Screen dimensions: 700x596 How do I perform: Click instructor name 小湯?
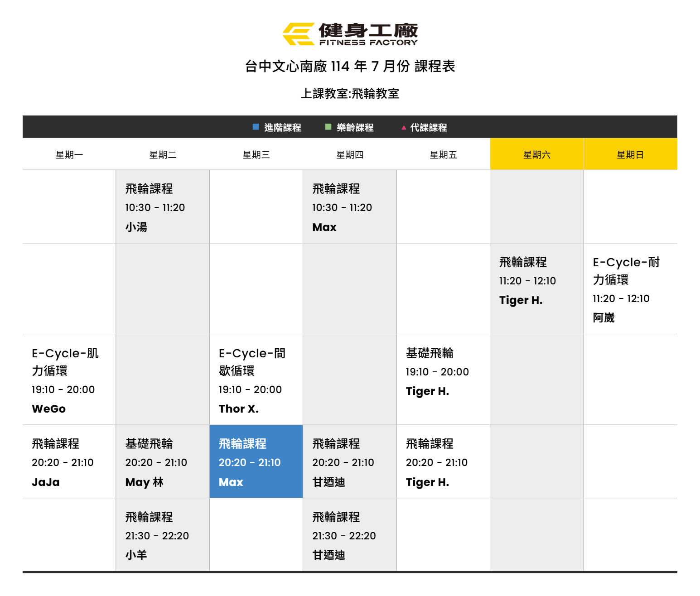tap(136, 227)
